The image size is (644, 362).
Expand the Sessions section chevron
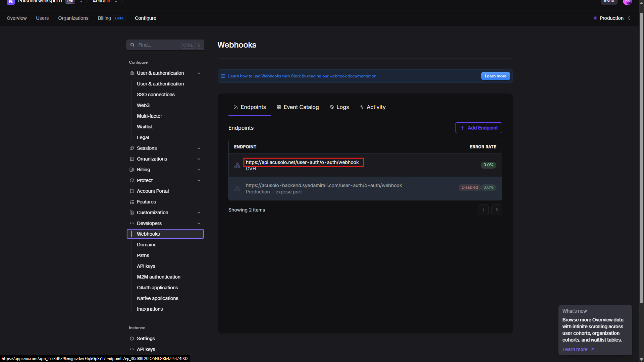click(199, 148)
